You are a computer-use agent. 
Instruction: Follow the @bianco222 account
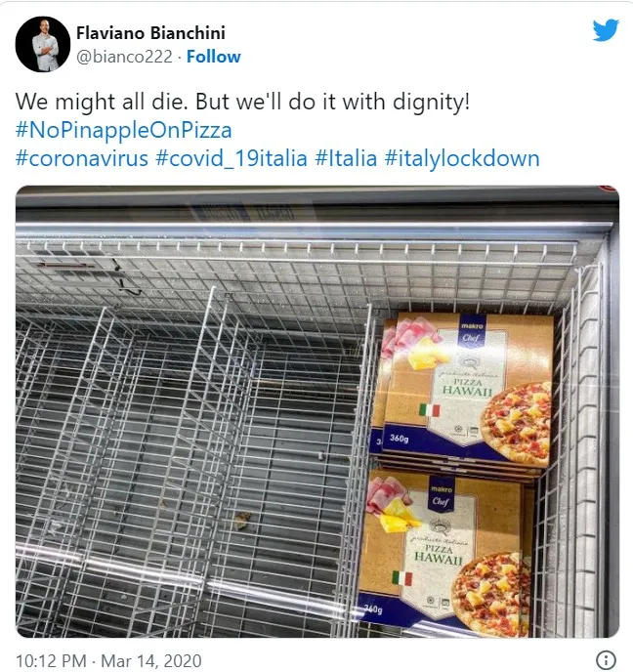(213, 57)
